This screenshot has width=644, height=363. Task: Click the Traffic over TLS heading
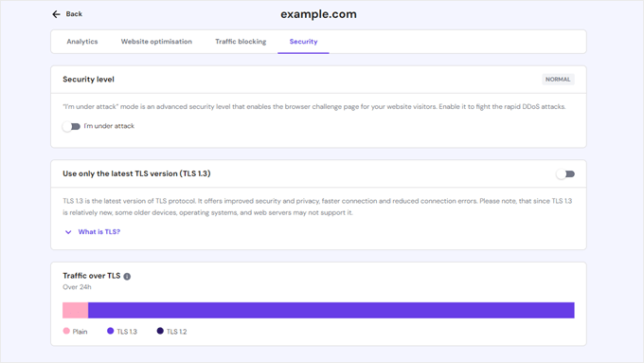(92, 276)
